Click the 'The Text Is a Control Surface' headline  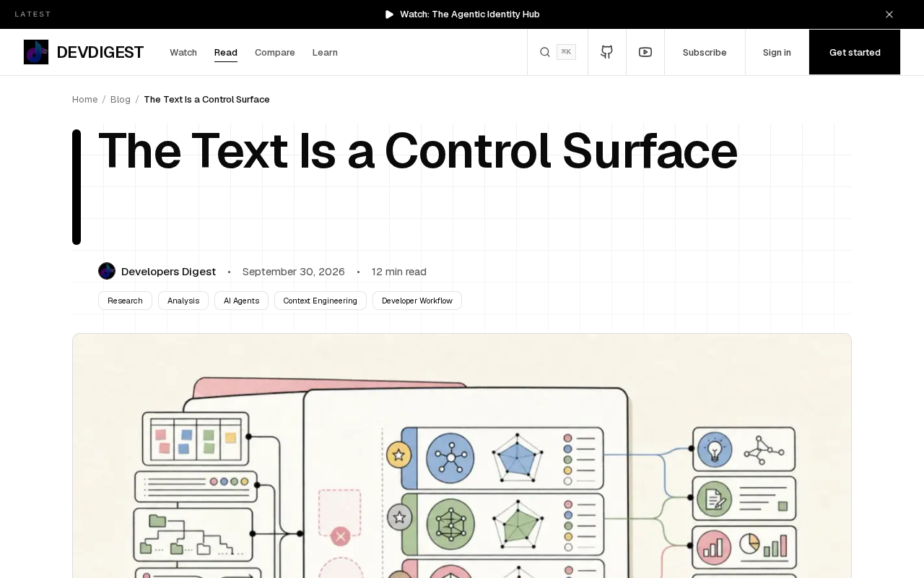[418, 151]
